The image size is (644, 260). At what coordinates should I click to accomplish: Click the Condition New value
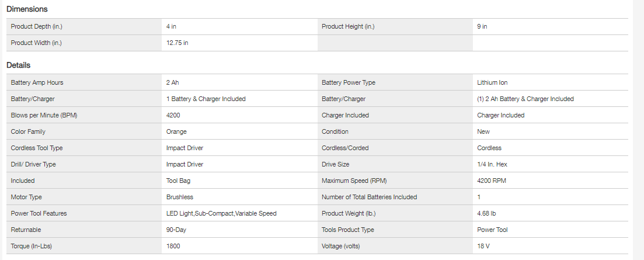pos(483,131)
